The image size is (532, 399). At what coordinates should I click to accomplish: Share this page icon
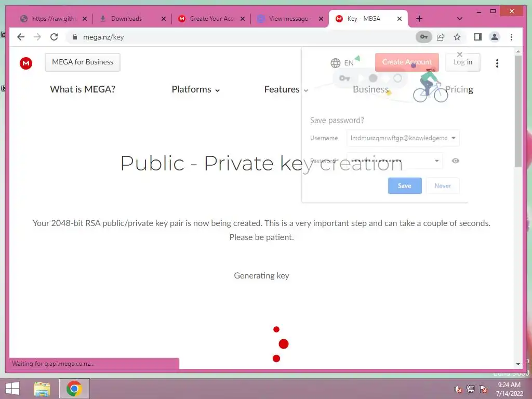click(x=441, y=37)
